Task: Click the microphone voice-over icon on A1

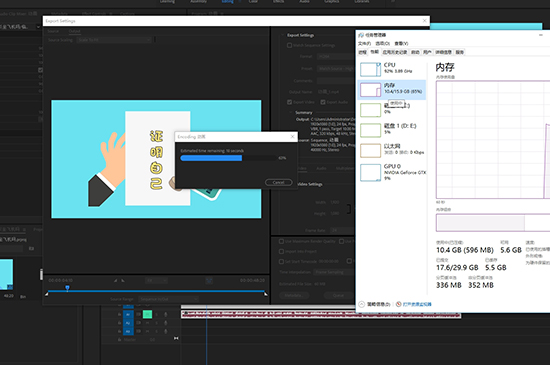Action: [166, 315]
